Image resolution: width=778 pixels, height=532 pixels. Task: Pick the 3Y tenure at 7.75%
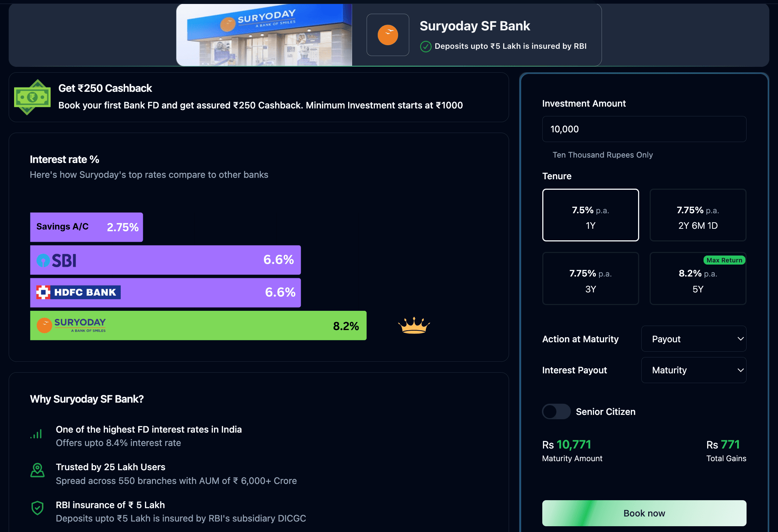tap(590, 279)
